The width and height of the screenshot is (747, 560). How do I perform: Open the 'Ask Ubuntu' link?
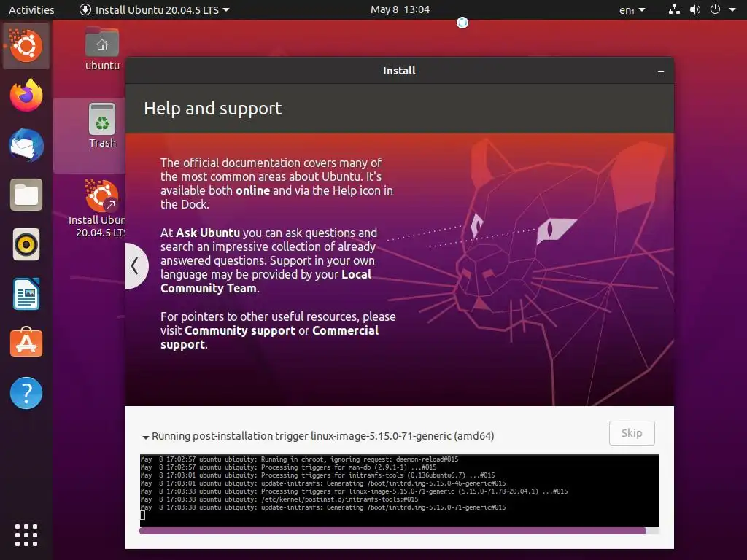click(x=208, y=233)
